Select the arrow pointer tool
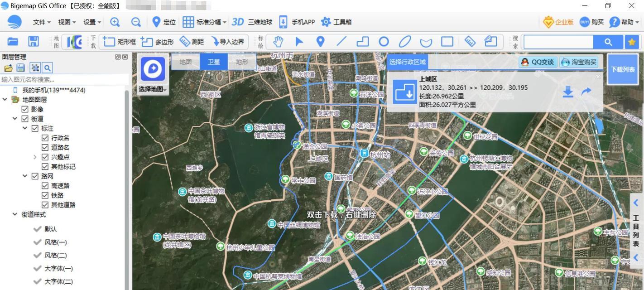This screenshot has width=644, height=290. click(299, 42)
